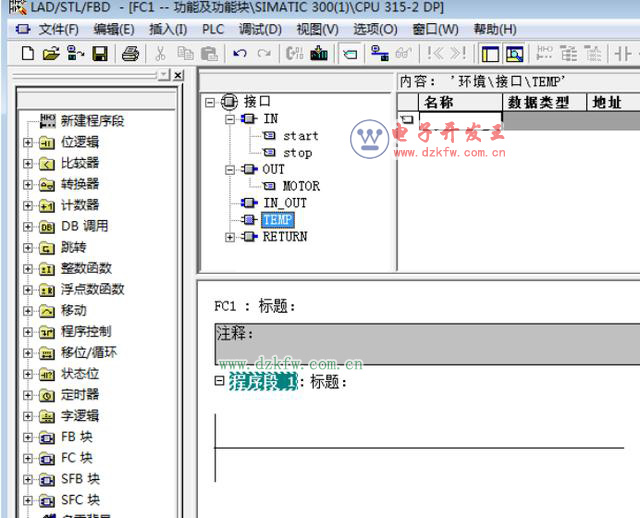
Task: Select the 状态位 folder
Action: click(80, 373)
